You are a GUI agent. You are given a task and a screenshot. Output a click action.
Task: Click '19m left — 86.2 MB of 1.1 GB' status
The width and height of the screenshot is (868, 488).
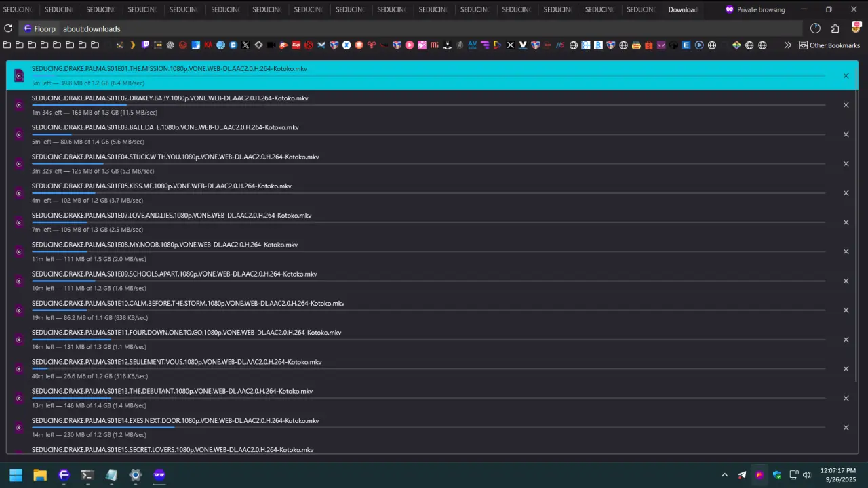90,318
